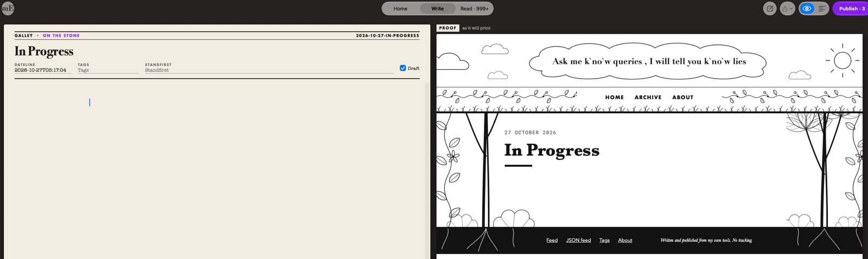Click the In Progress heading in proof
Viewport: 868px width, 259px height.
pyautogui.click(x=552, y=150)
